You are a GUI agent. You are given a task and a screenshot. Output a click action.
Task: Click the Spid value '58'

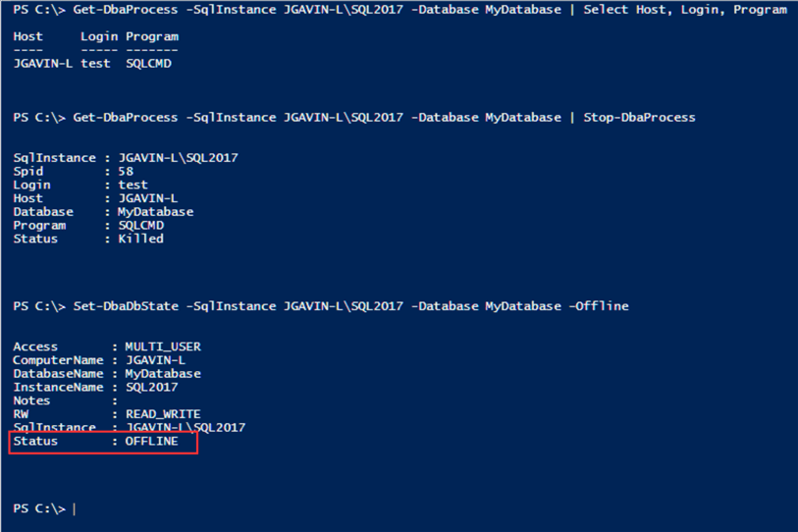pos(126,172)
